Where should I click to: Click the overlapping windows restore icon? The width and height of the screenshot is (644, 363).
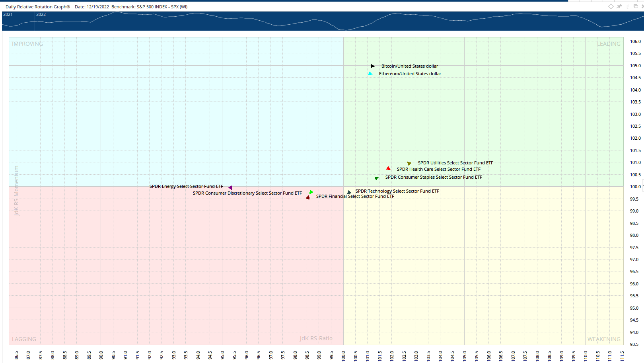(636, 6)
